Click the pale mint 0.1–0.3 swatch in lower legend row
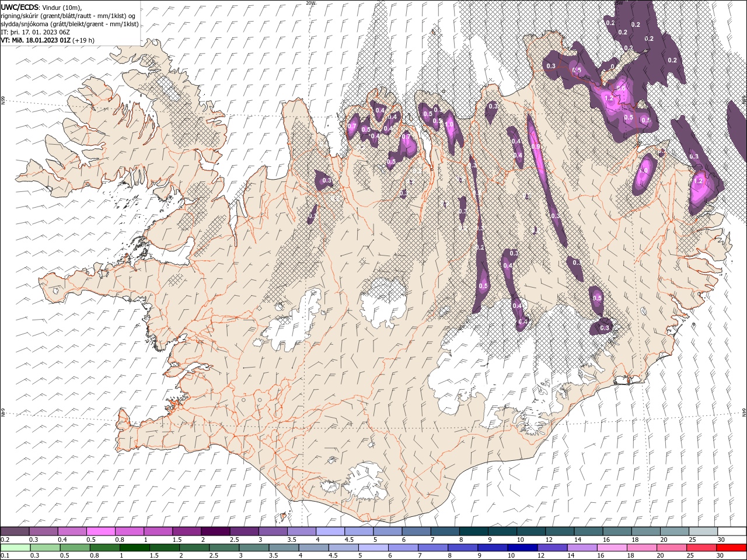Image resolution: width=747 pixels, height=560 pixels. click(16, 548)
